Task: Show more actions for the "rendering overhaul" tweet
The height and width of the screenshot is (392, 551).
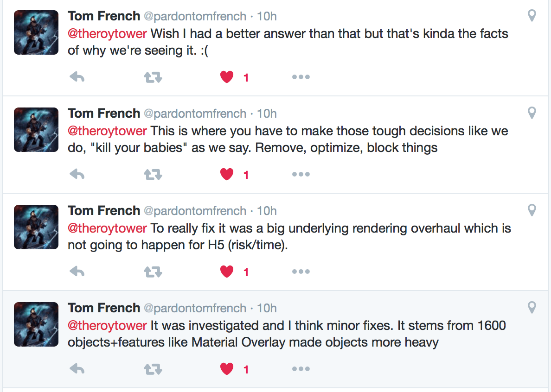Action: coord(301,272)
